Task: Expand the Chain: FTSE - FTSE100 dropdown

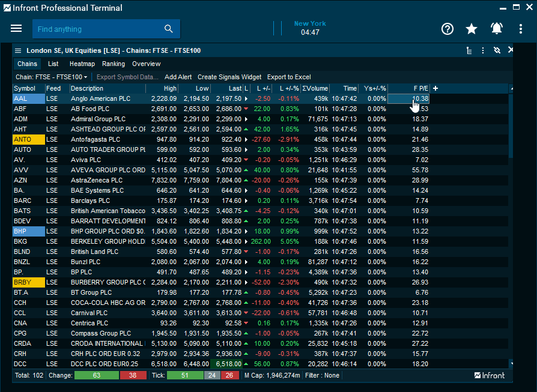Action: (x=52, y=77)
